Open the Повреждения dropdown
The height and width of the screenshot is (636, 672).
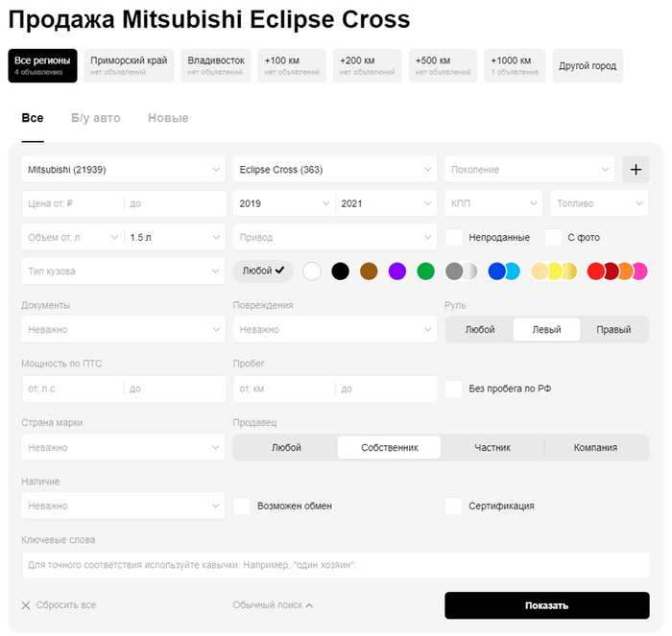pyautogui.click(x=335, y=329)
